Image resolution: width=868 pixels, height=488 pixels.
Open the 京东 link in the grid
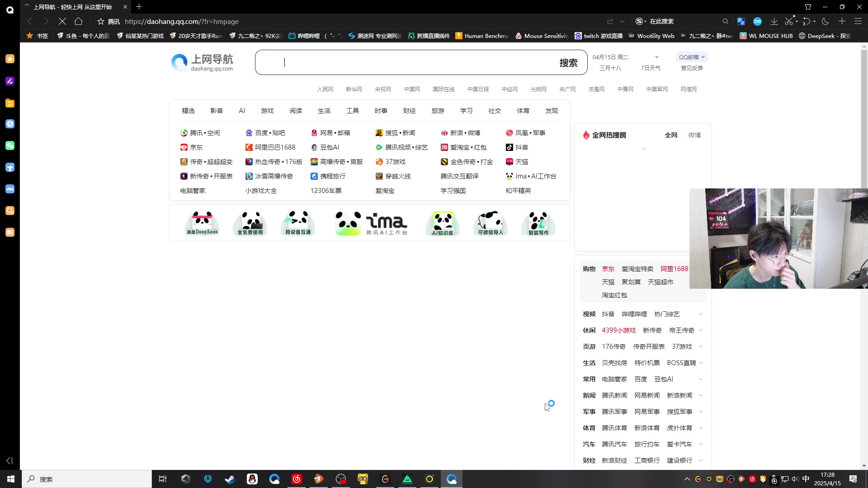191,147
